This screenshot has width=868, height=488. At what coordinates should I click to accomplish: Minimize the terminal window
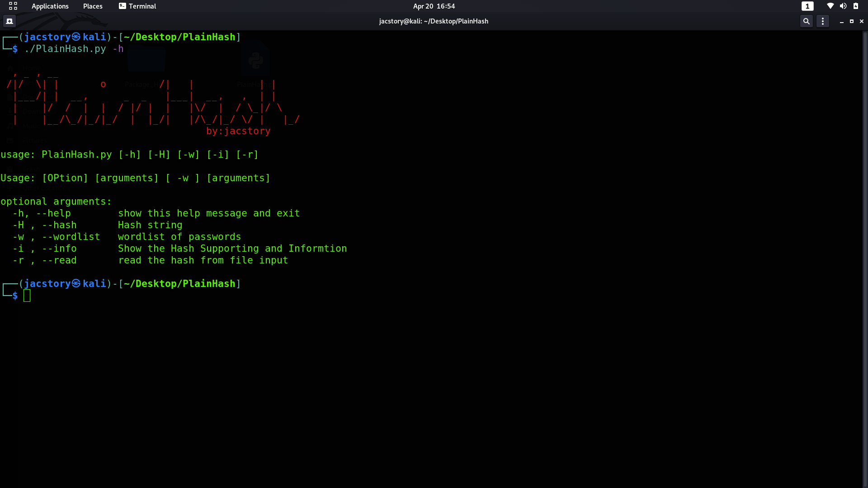click(x=842, y=21)
